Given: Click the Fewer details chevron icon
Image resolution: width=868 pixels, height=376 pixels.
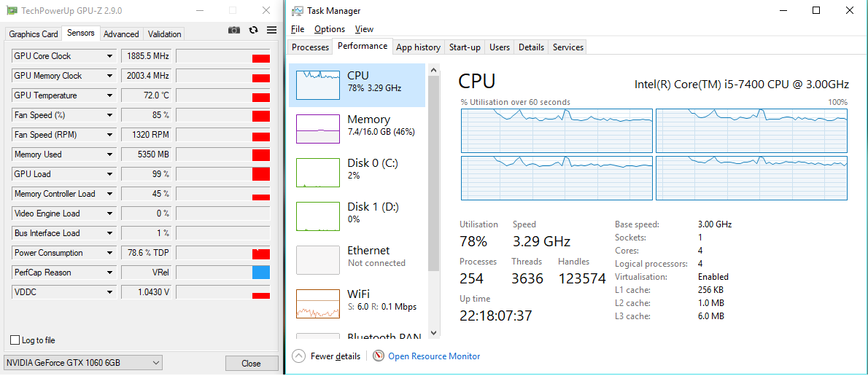Looking at the screenshot, I should [x=298, y=356].
